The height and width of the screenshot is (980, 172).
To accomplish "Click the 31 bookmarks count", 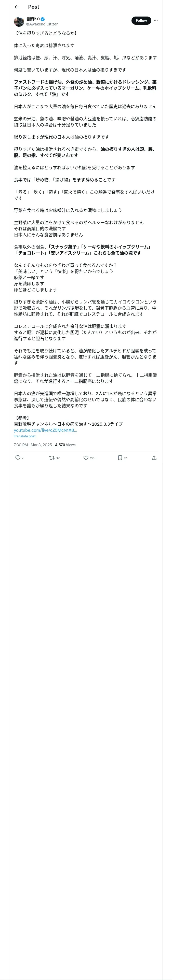I will pyautogui.click(x=126, y=458).
